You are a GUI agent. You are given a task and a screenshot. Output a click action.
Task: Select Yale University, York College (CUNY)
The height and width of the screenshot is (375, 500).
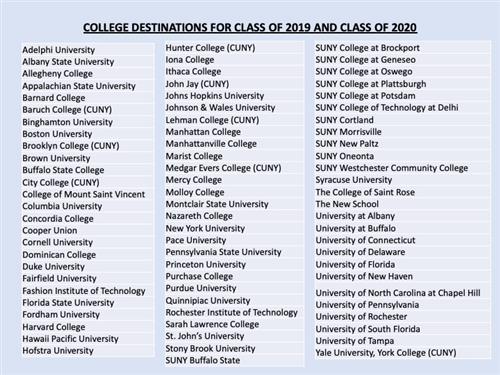coord(386,353)
